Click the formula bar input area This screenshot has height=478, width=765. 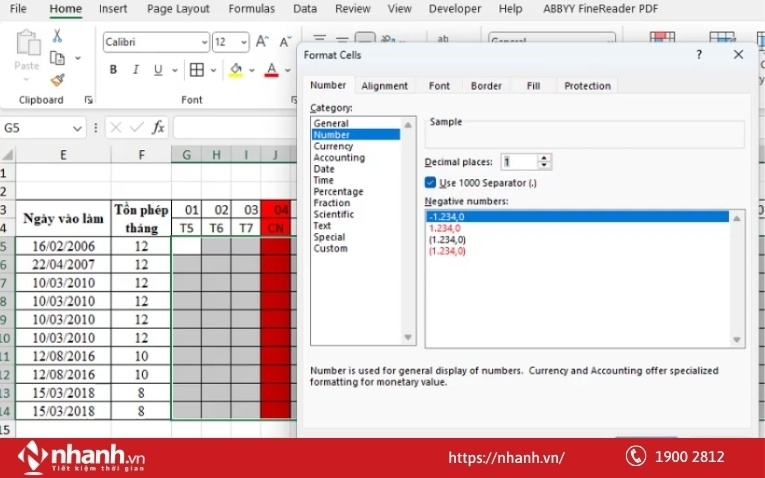235,128
